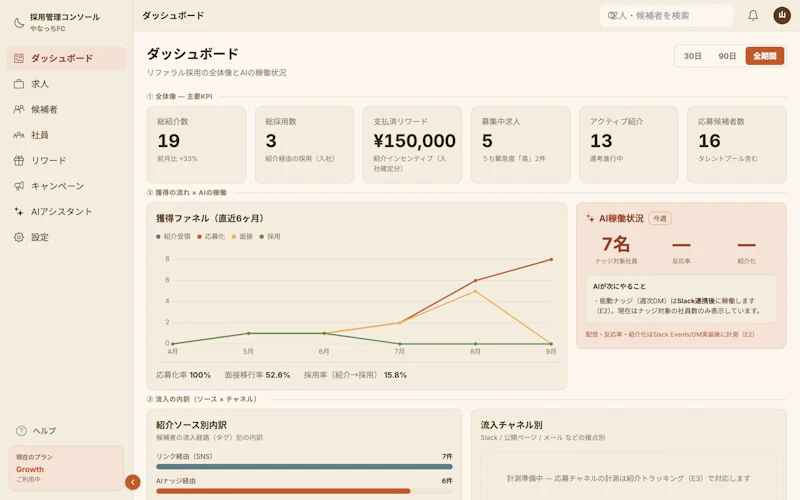Screen dimensions: 800x500
Task: Select the 全期間 period filter
Action: coord(764,56)
